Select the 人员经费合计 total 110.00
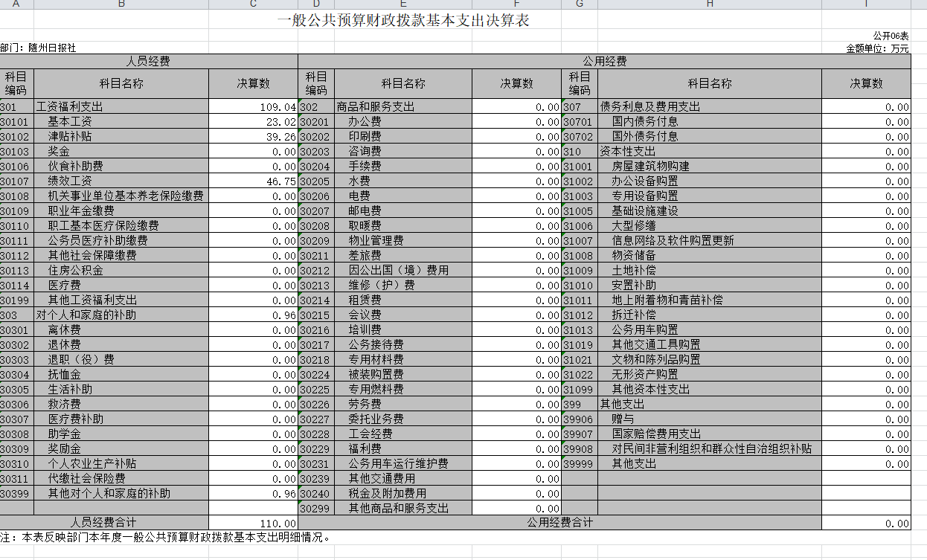 tap(253, 524)
